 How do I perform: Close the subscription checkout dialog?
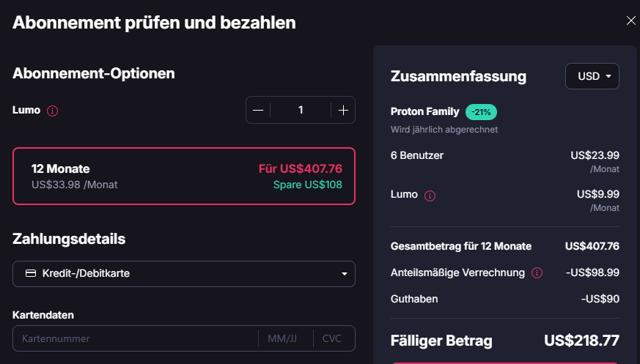click(630, 21)
